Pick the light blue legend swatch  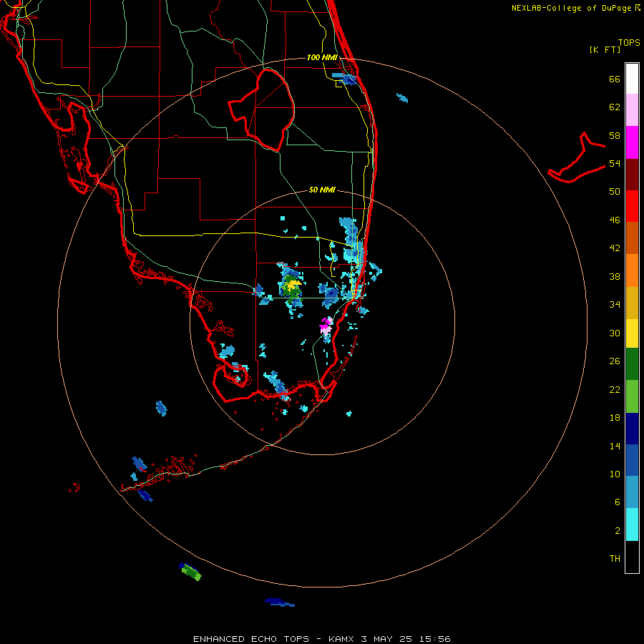[632, 492]
